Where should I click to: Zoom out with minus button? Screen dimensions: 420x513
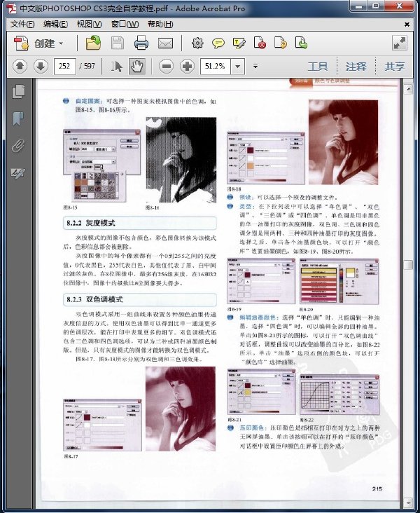coord(166,67)
